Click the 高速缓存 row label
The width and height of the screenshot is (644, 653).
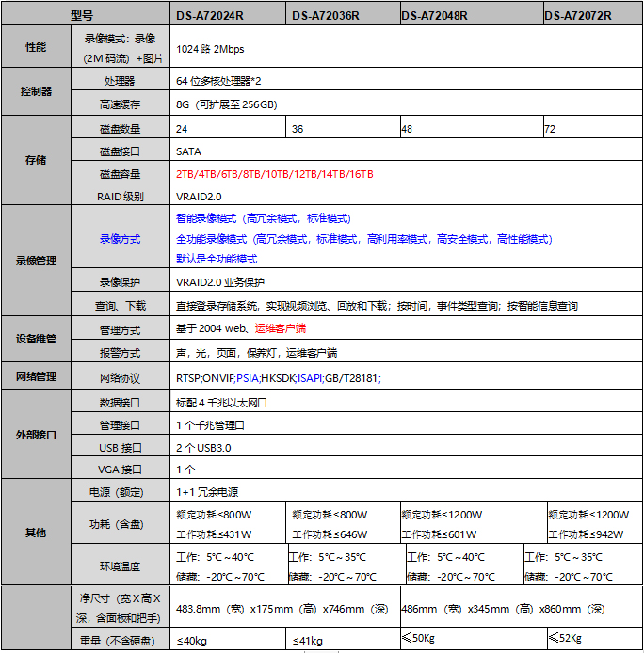[x=121, y=104]
